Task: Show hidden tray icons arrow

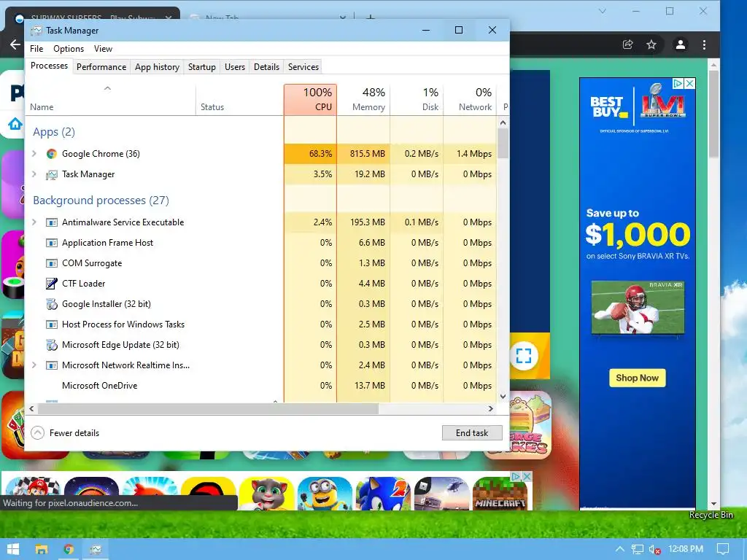Action: tap(620, 550)
